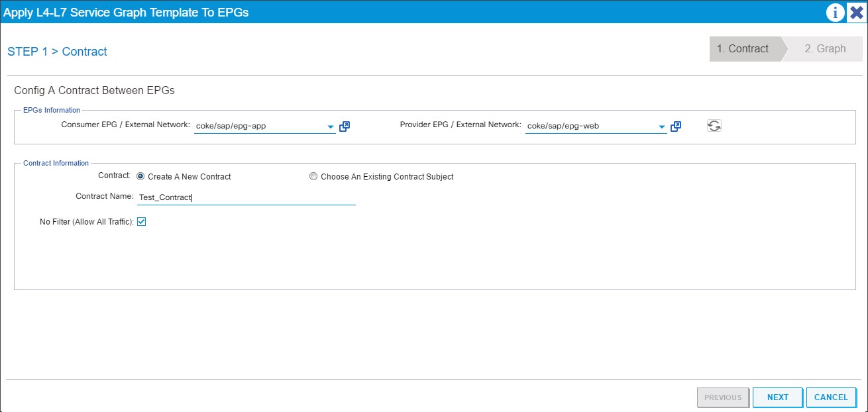Click the EPGs Information group label
Screen dimensions: 868x412
(x=52, y=110)
